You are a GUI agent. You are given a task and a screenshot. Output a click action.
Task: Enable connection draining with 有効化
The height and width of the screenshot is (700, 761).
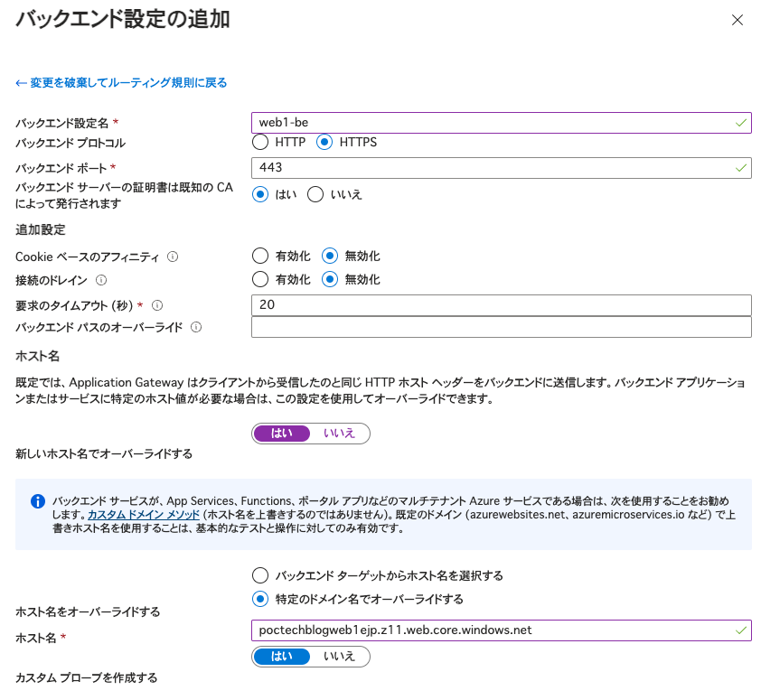260,279
